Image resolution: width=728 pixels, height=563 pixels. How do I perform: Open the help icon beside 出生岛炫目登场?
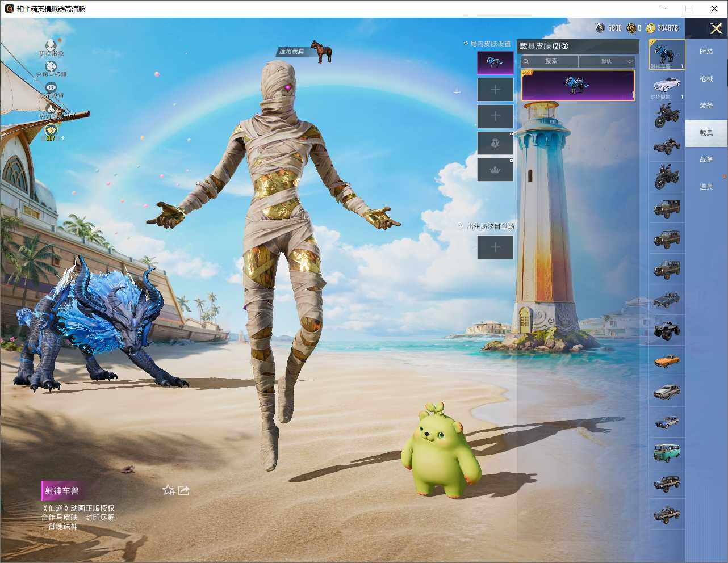pyautogui.click(x=461, y=226)
